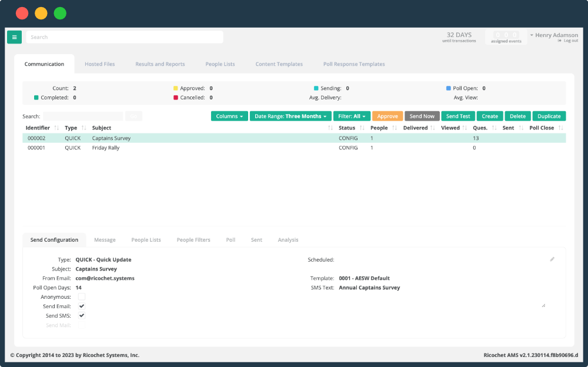Expand the Henry Adamson user menu

(x=554, y=35)
